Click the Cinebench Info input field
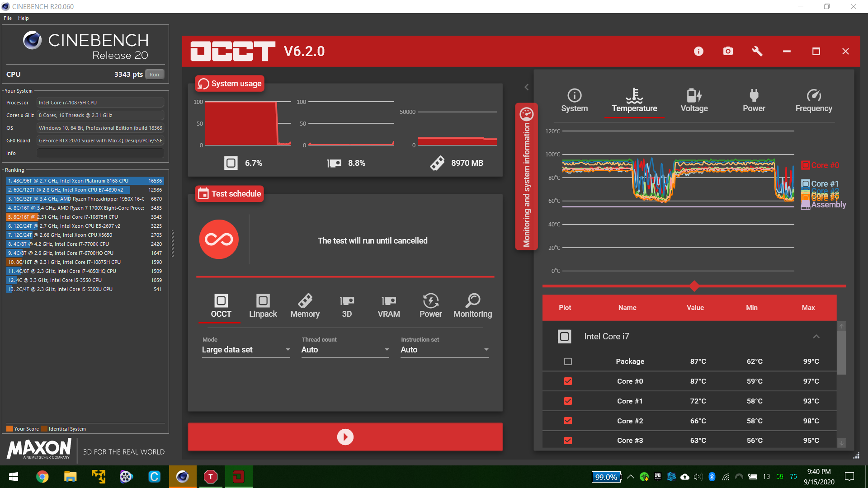The width and height of the screenshot is (868, 488). click(x=100, y=153)
